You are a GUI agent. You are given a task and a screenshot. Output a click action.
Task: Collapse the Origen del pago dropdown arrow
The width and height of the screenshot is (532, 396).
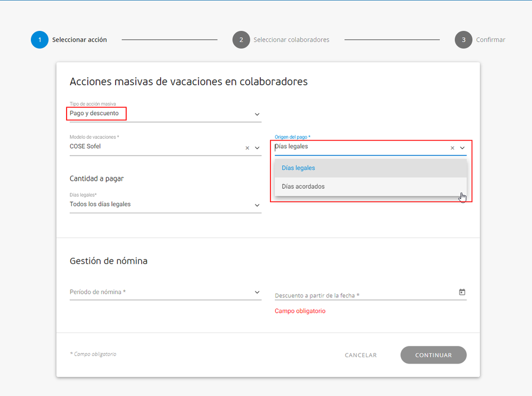point(462,148)
